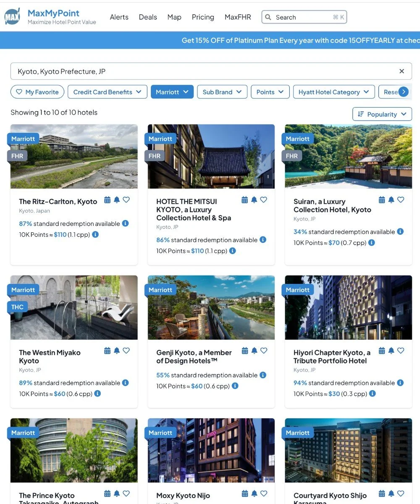
Task: Navigate to Pricing
Action: click(x=203, y=17)
